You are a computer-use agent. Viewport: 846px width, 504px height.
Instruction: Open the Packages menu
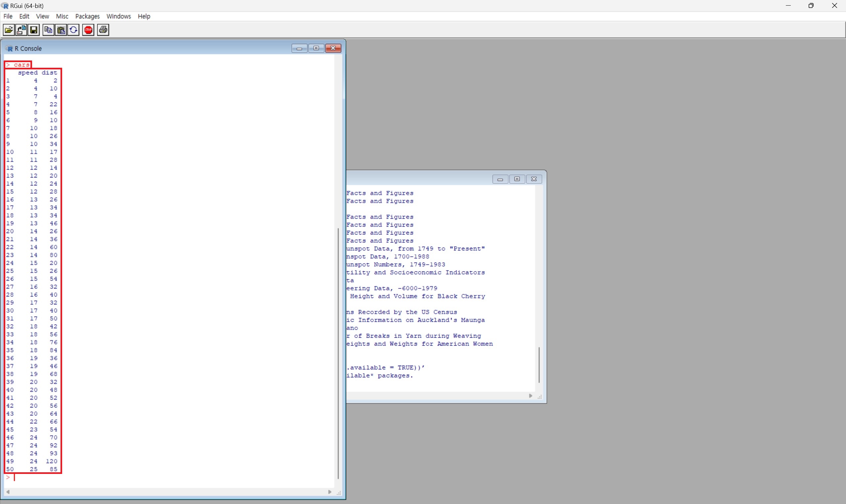[x=87, y=16]
